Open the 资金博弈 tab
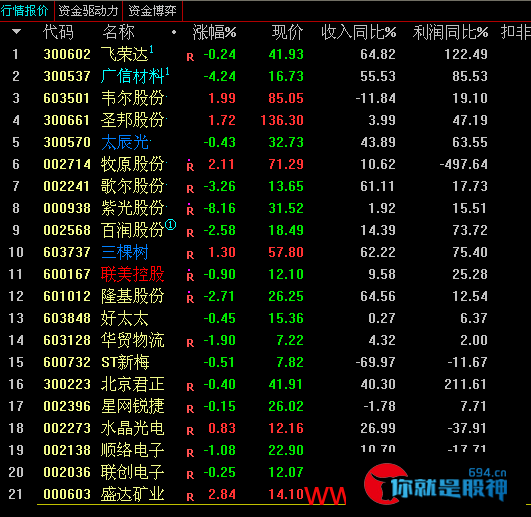Viewport: 531px width, 517px height. [152, 11]
